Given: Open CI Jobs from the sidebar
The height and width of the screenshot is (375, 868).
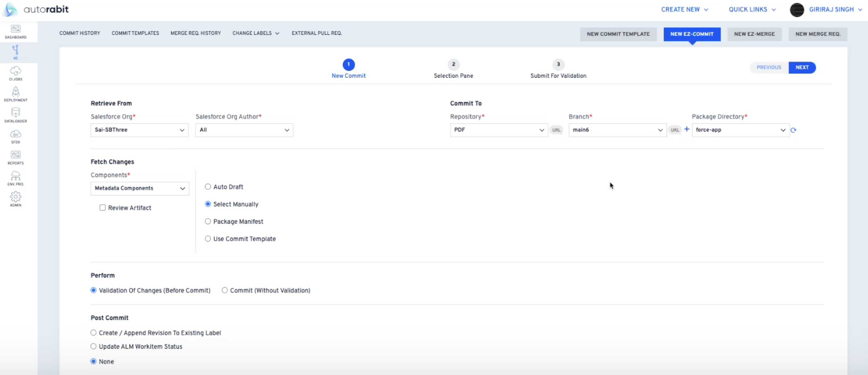Looking at the screenshot, I should [16, 73].
